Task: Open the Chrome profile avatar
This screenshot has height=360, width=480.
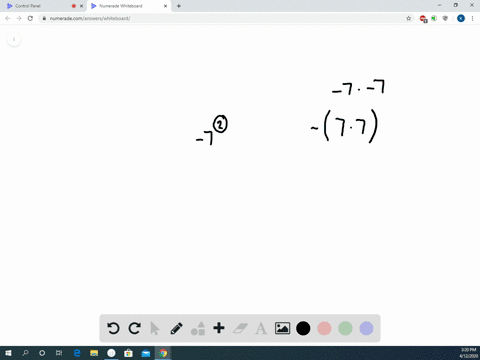Action: tap(461, 18)
